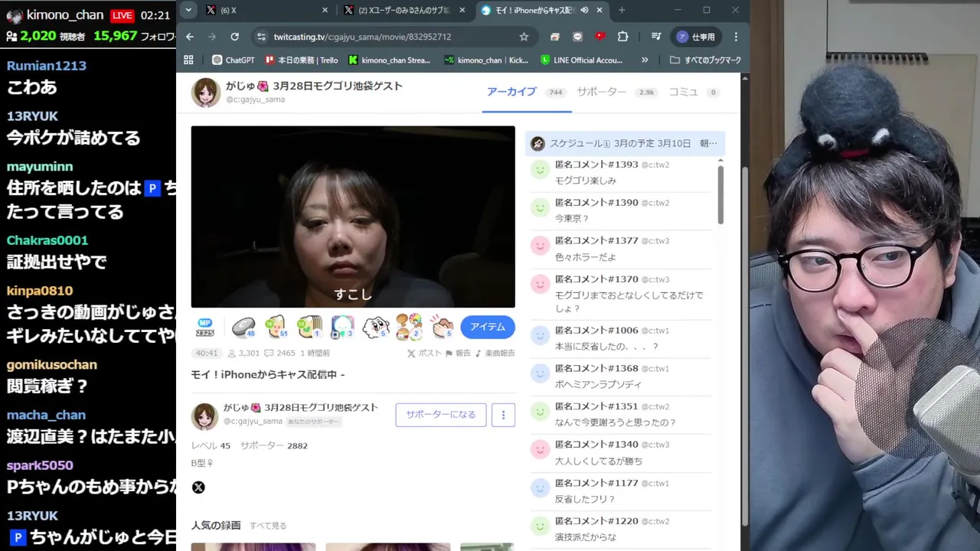
Task: Open the kimono_chan Stream bookmark
Action: [390, 60]
